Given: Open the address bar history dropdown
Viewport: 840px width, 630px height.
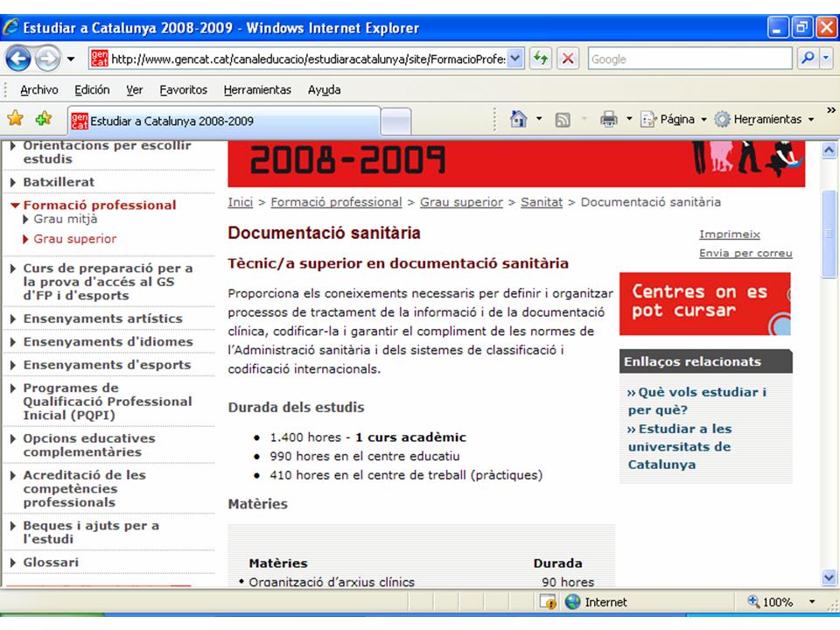Looking at the screenshot, I should tap(514, 59).
